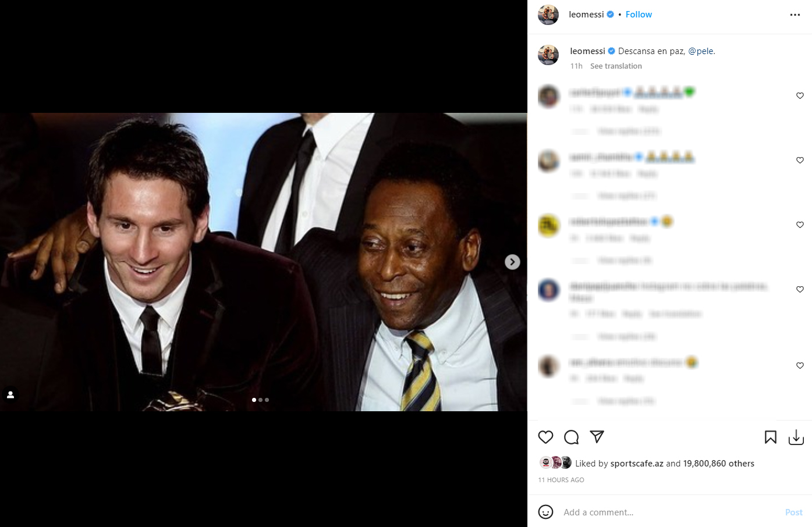
Task: Open sportscafe.az profile from likes
Action: [x=637, y=464]
